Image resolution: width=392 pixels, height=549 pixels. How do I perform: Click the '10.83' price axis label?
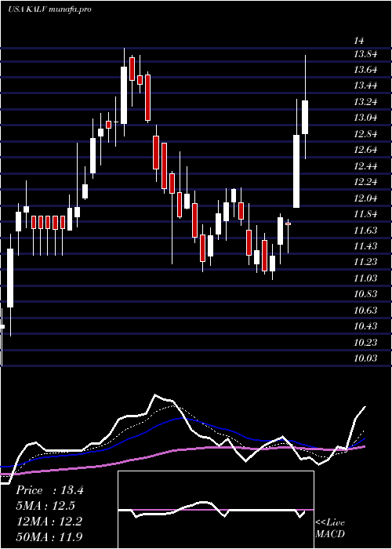coord(365,294)
